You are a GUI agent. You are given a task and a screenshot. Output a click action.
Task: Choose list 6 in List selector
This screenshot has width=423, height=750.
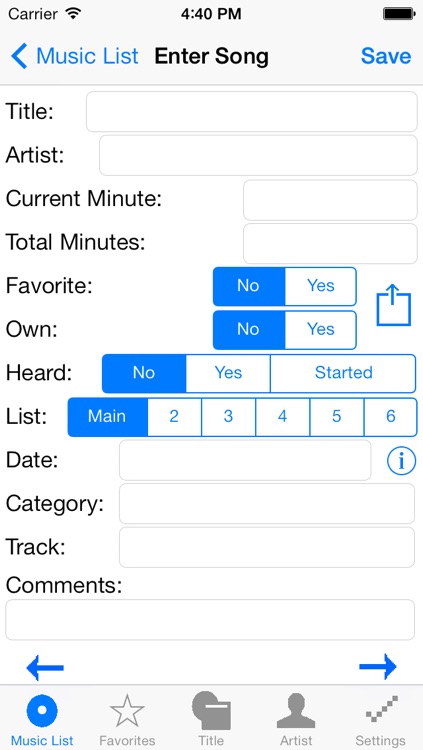point(390,417)
